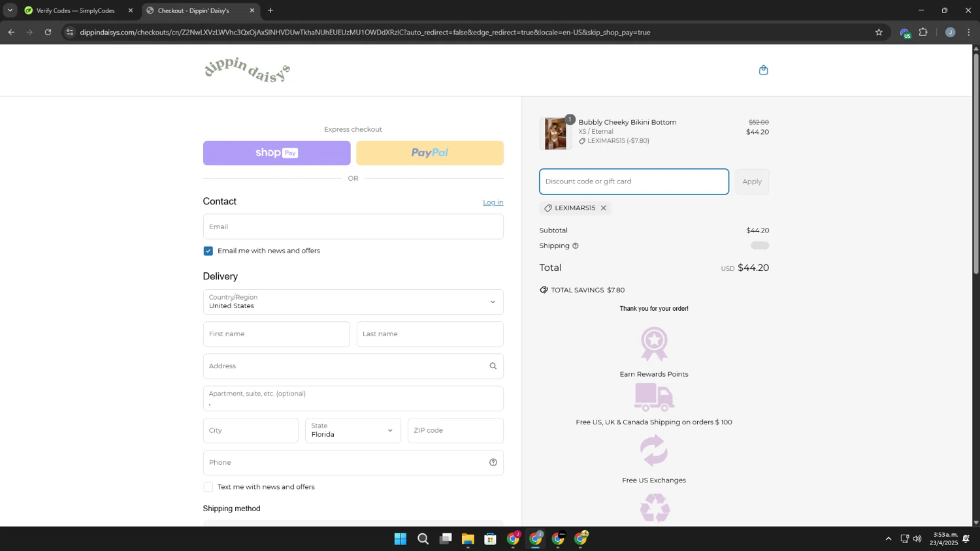This screenshot has width=980, height=551.
Task: Close the Verify Codes — SimplyCodes tab
Action: coord(131,10)
